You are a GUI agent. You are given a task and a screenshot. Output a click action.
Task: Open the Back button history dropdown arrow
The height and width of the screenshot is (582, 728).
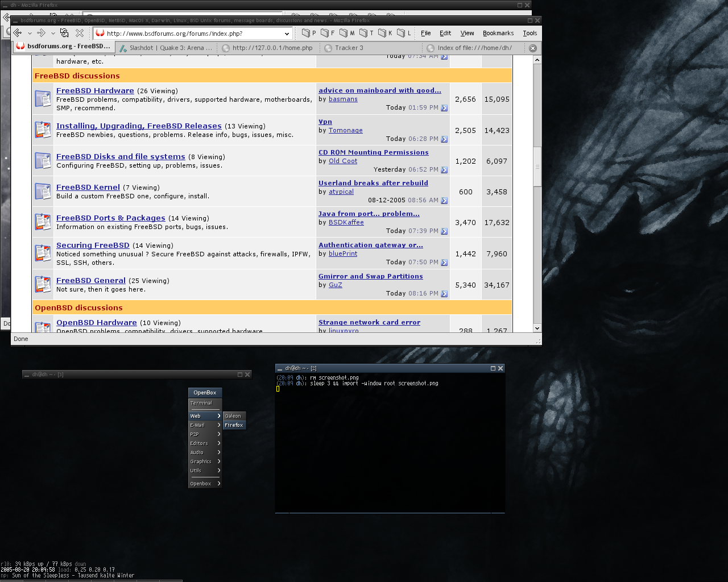click(30, 34)
